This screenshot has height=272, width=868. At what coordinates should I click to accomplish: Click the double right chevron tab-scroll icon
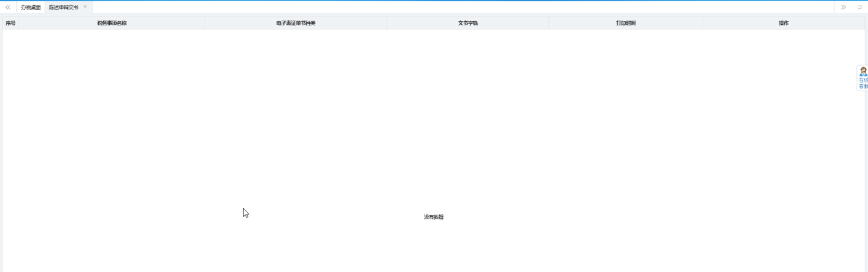tap(843, 7)
